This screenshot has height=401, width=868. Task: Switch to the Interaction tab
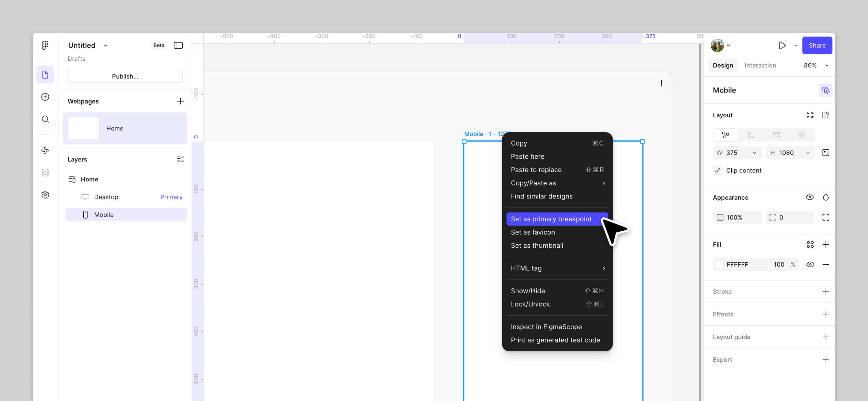(x=760, y=65)
